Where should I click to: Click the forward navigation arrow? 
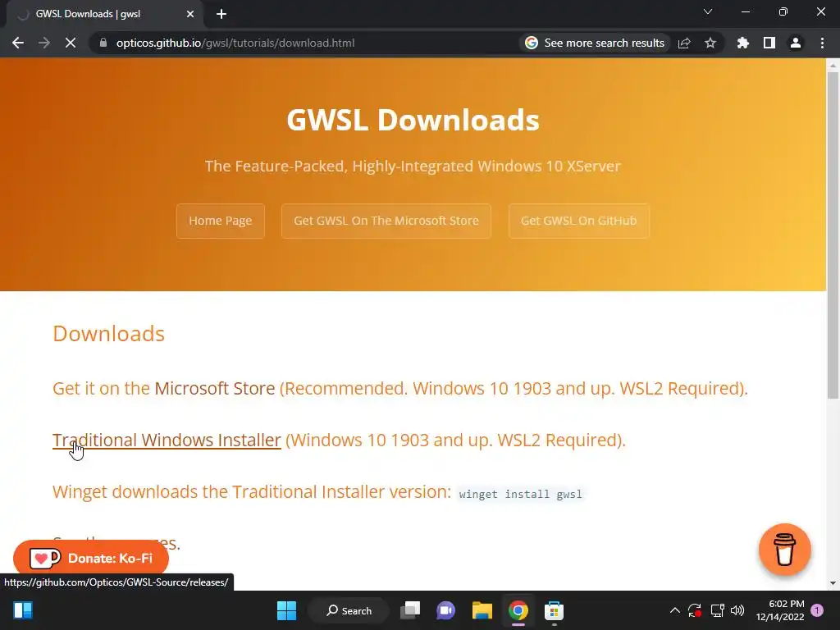44,43
